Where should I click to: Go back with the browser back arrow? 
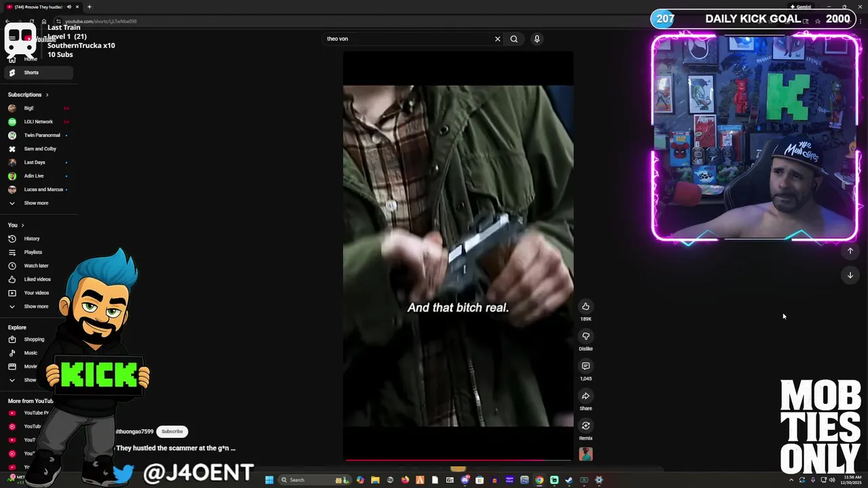click(x=7, y=21)
